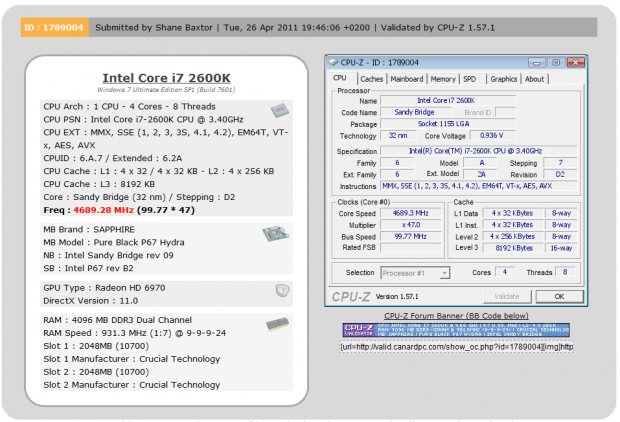The width and height of the screenshot is (620, 422).
Task: Minimize the CPU-Z window
Action: tap(537, 62)
